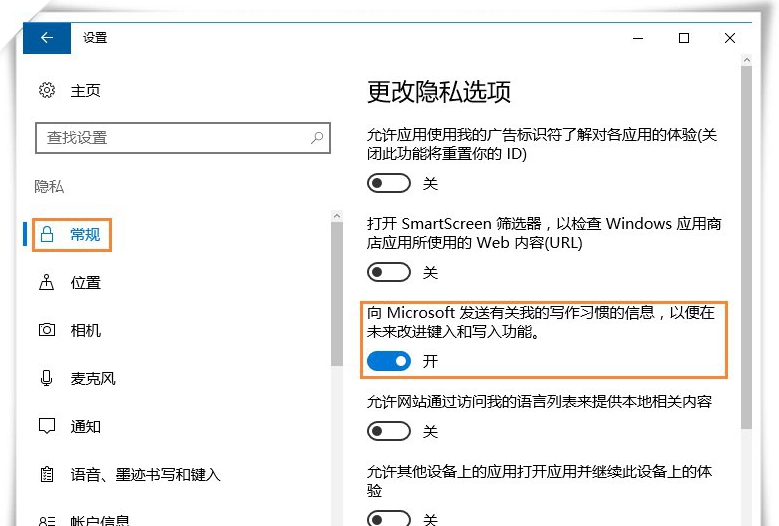The height and width of the screenshot is (526, 779).
Task: Click the sidebar scroll up arrow
Action: point(337,216)
